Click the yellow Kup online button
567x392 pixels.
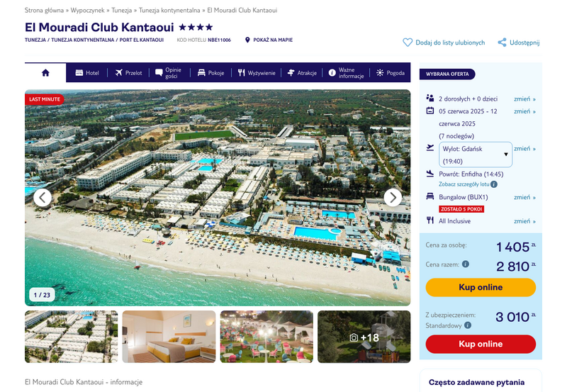[481, 287]
